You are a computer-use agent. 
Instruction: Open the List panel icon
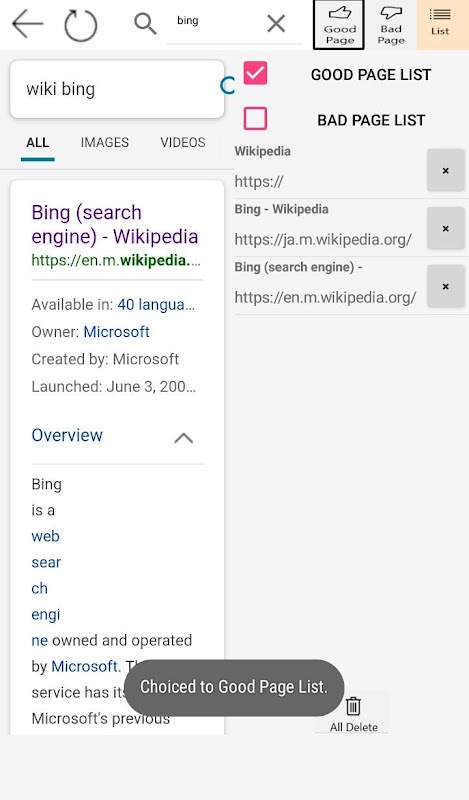click(x=442, y=25)
